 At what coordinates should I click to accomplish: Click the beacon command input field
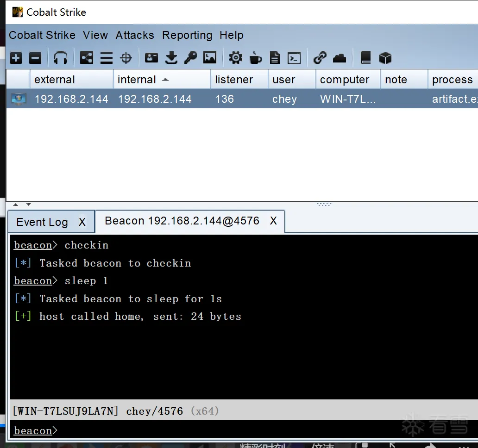(x=244, y=430)
